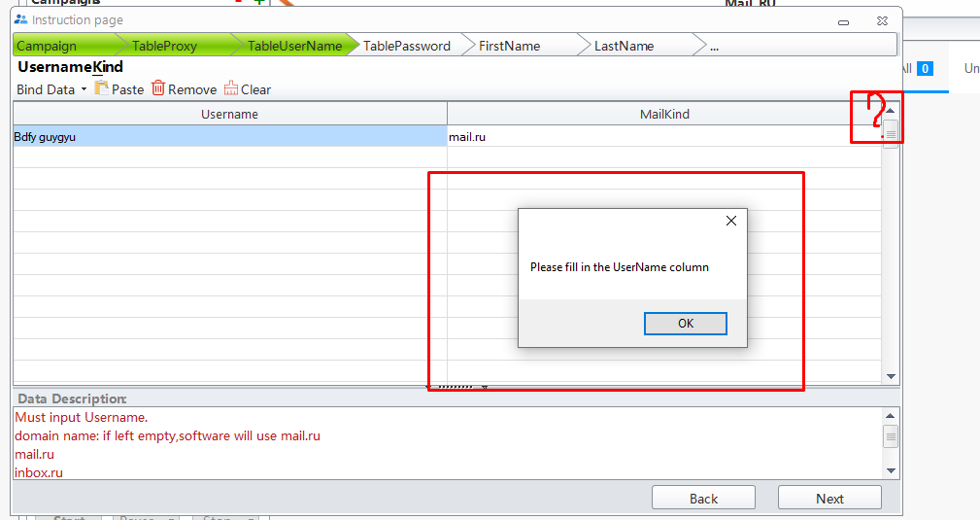The width and height of the screenshot is (980, 520).
Task: Close the username warning dialog with X
Action: pyautogui.click(x=731, y=221)
